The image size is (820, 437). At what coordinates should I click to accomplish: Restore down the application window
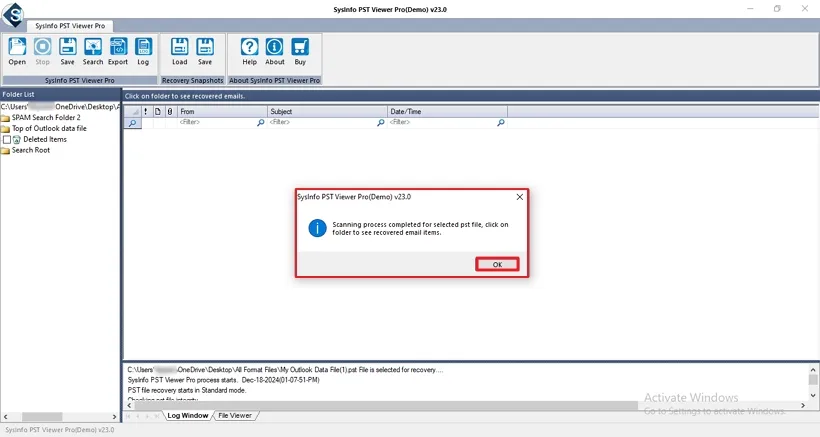pos(777,9)
